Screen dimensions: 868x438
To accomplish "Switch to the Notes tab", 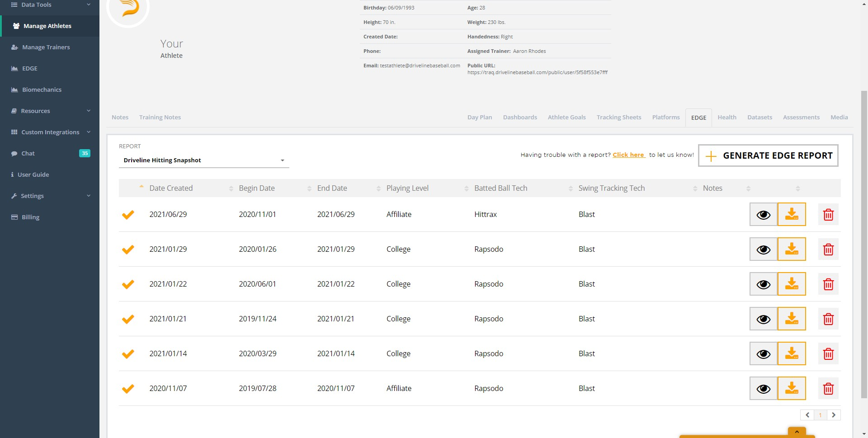I will (x=120, y=117).
